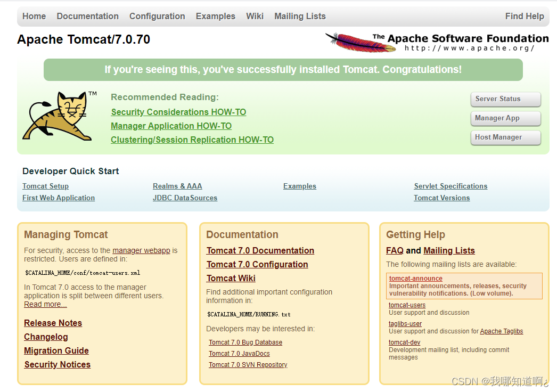Screen dimensions: 557x392
Task: Open Release Notes link
Action: pyautogui.click(x=53, y=323)
